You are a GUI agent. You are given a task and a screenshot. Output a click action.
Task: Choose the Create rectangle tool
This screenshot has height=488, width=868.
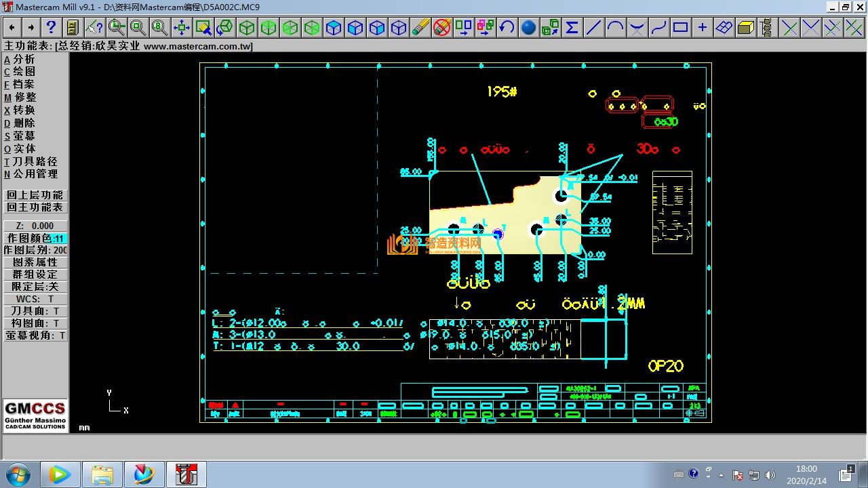pyautogui.click(x=680, y=27)
